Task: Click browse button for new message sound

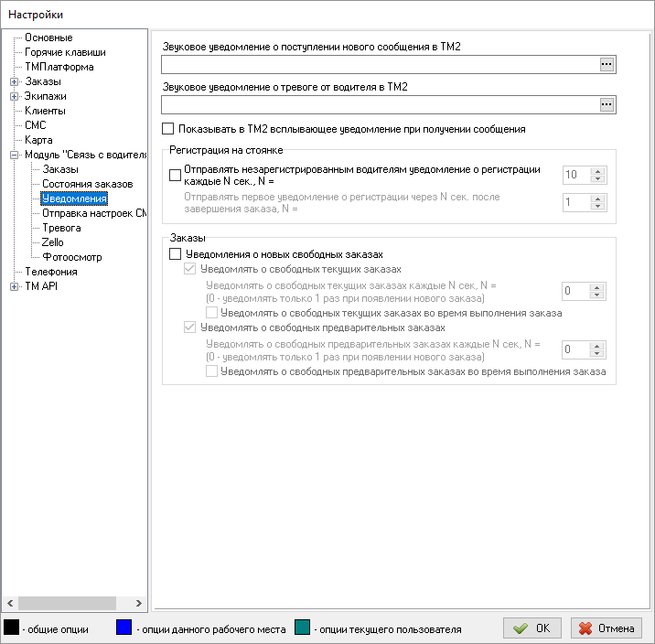Action: coord(606,64)
